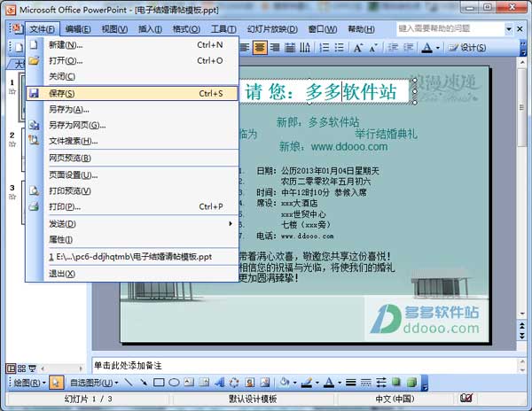
Task: Click the Save (保存) menu item
Action: point(131,94)
